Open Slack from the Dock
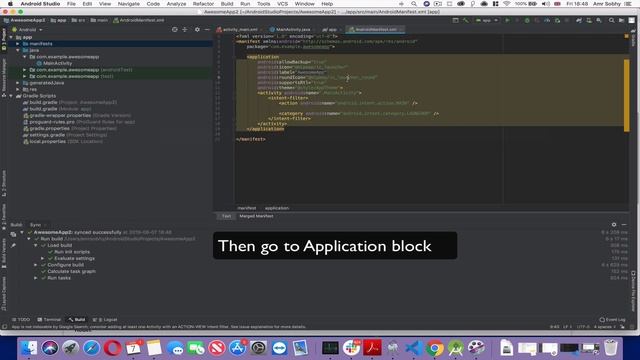Viewport: 640px width, 360px height. click(x=351, y=348)
